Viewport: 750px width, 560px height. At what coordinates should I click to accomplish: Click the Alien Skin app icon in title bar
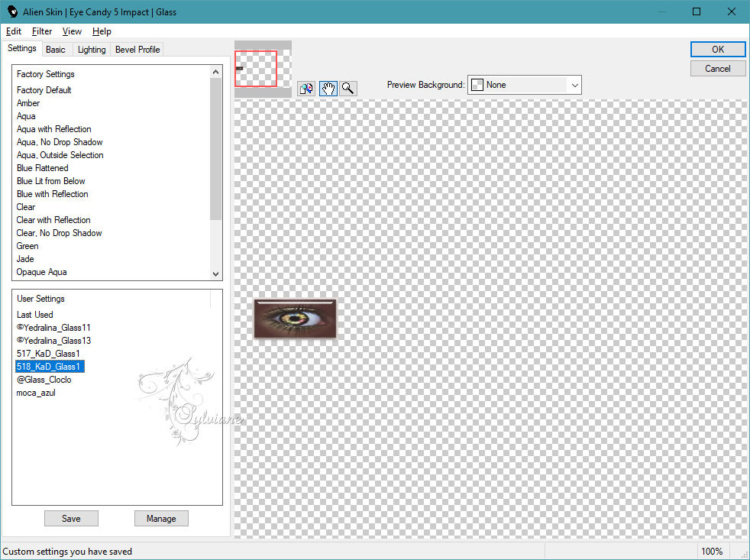12,12
